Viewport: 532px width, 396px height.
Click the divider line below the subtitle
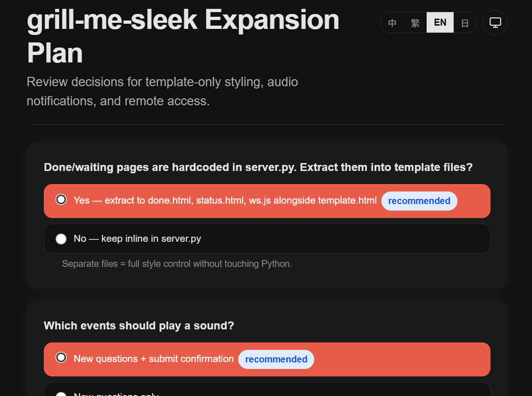[267, 125]
